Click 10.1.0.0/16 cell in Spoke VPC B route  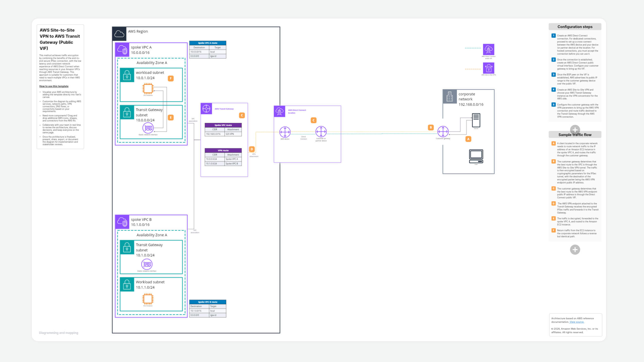[x=199, y=311]
